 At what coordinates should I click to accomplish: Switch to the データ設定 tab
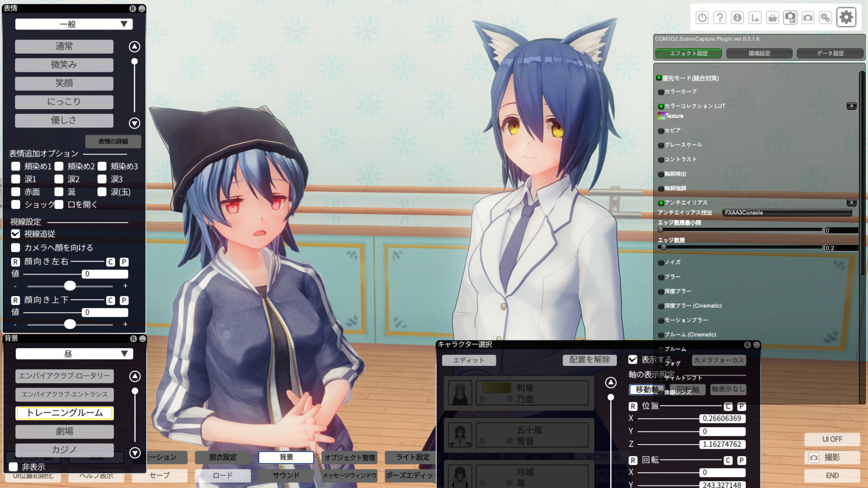(830, 53)
